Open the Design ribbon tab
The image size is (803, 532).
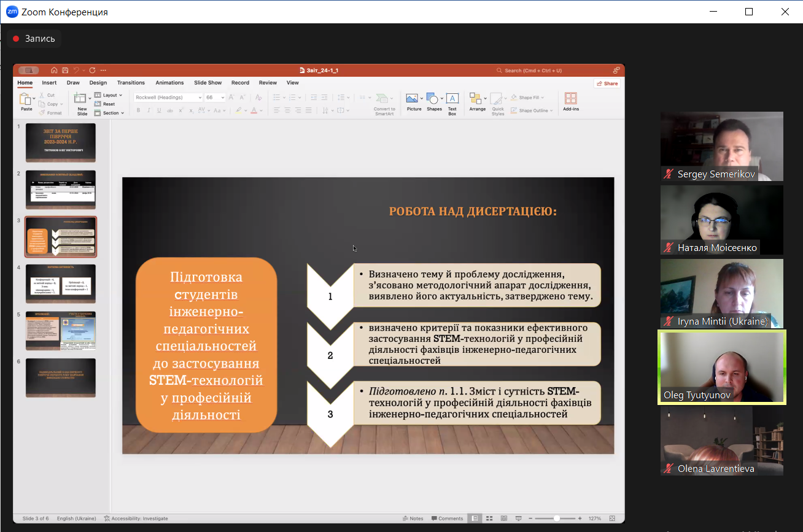tap(98, 83)
